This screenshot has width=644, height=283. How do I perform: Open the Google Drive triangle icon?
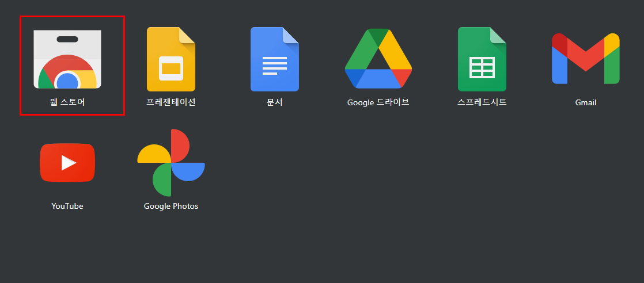click(x=378, y=58)
